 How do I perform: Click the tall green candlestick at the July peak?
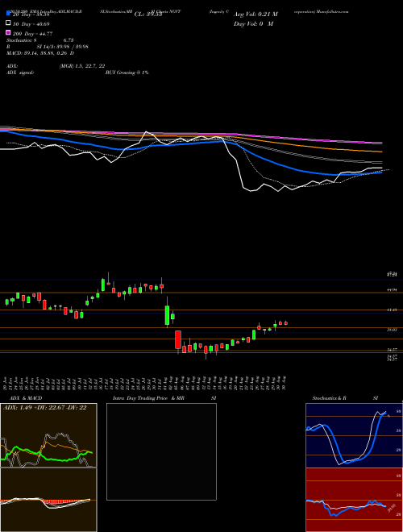pyautogui.click(x=103, y=285)
